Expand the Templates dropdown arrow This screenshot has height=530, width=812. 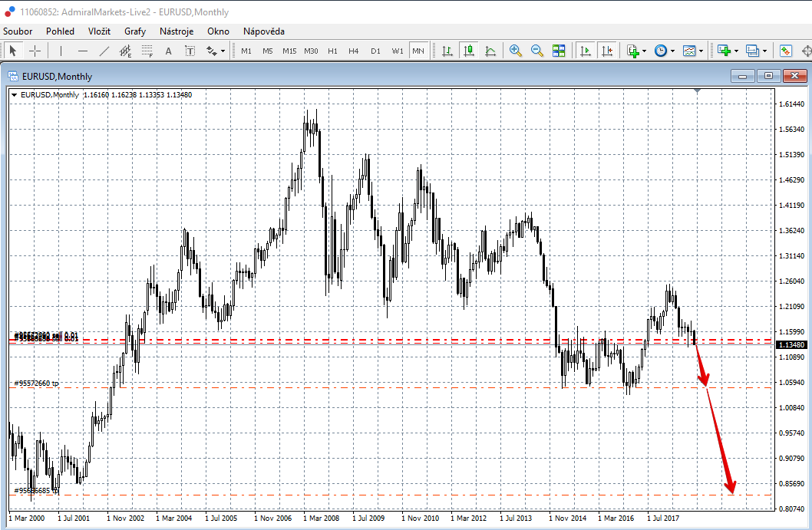pos(701,51)
